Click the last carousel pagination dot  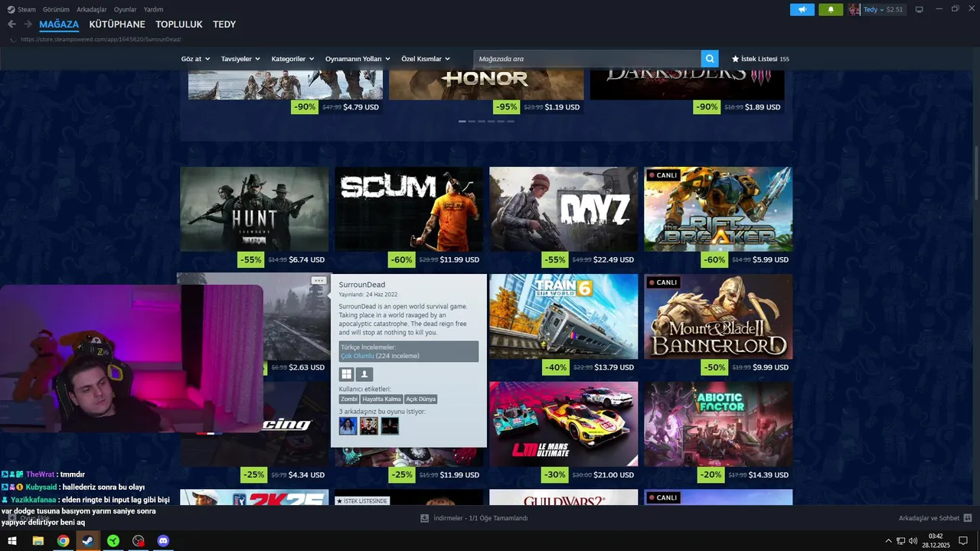[x=511, y=121]
